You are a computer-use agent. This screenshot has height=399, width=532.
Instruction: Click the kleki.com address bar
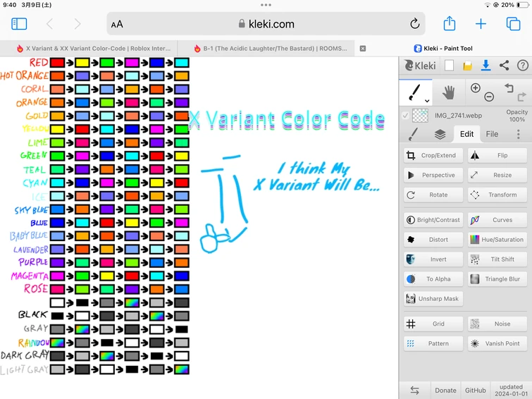point(266,24)
